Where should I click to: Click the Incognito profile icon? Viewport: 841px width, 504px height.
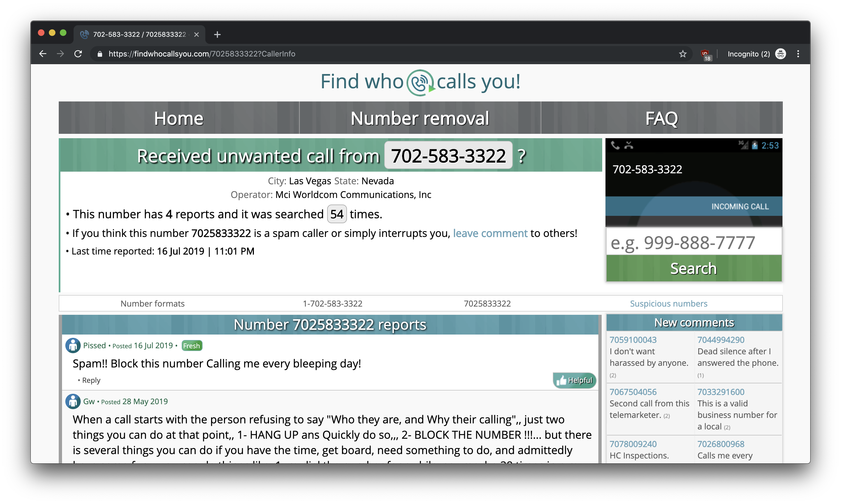[x=780, y=54]
